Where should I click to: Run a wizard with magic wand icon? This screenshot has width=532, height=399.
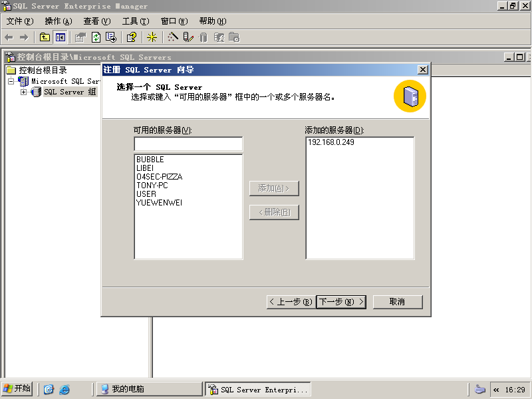(x=172, y=37)
